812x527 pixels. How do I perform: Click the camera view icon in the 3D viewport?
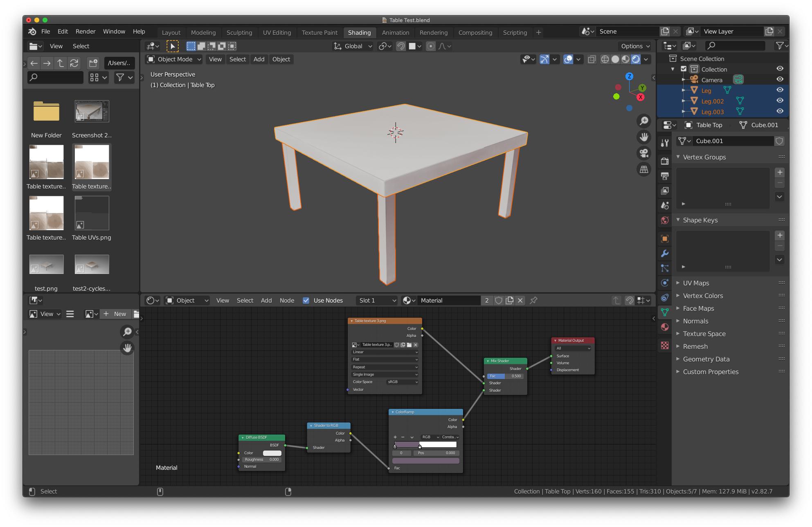point(644,153)
